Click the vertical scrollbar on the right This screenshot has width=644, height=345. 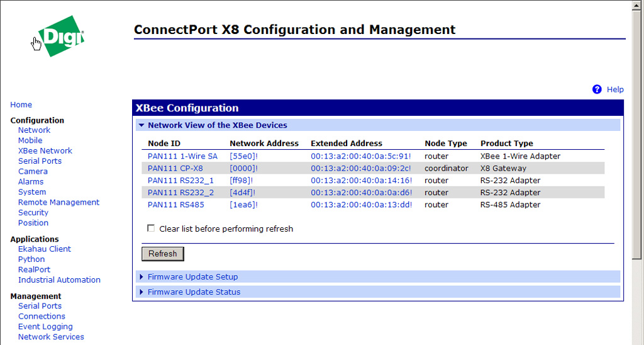[x=638, y=126]
